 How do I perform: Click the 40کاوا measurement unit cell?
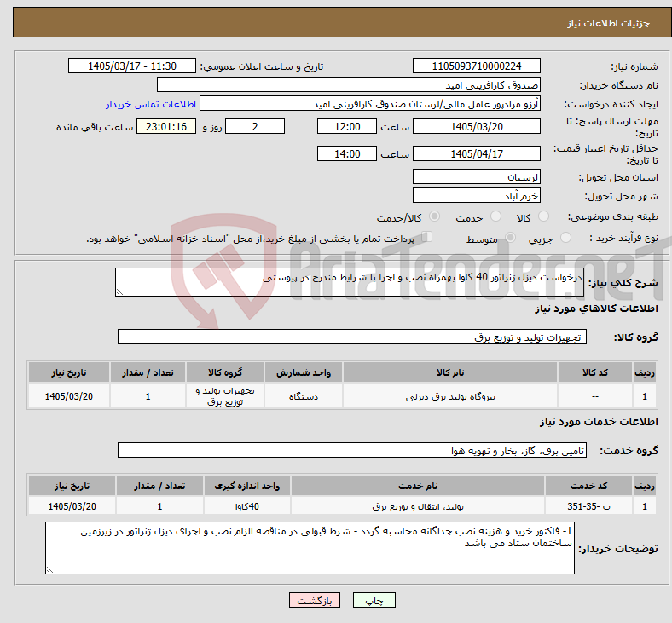(x=247, y=506)
